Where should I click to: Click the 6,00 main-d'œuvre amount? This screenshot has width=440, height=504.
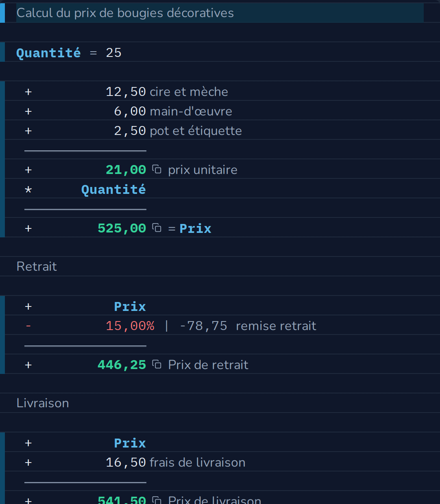[x=130, y=111]
